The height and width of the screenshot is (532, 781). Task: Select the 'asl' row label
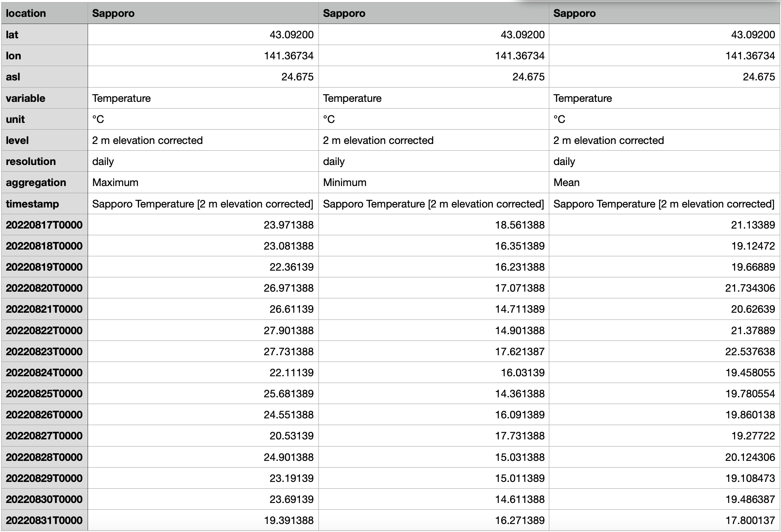[44, 77]
